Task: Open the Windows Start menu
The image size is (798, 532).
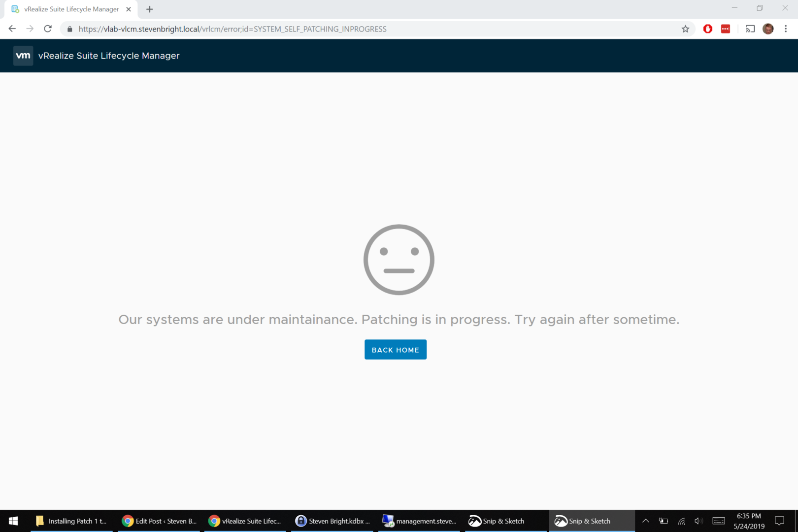Action: pos(13,521)
